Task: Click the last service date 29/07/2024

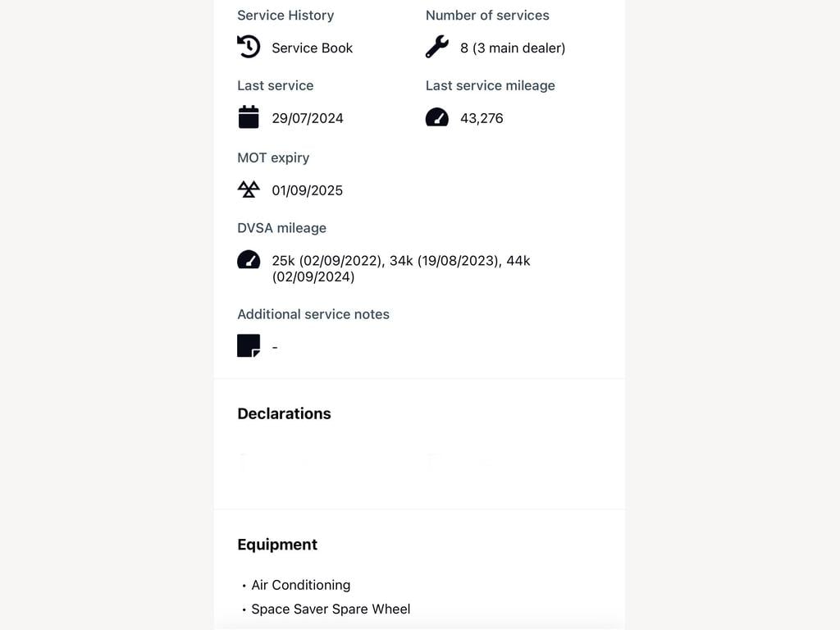Action: pos(308,118)
